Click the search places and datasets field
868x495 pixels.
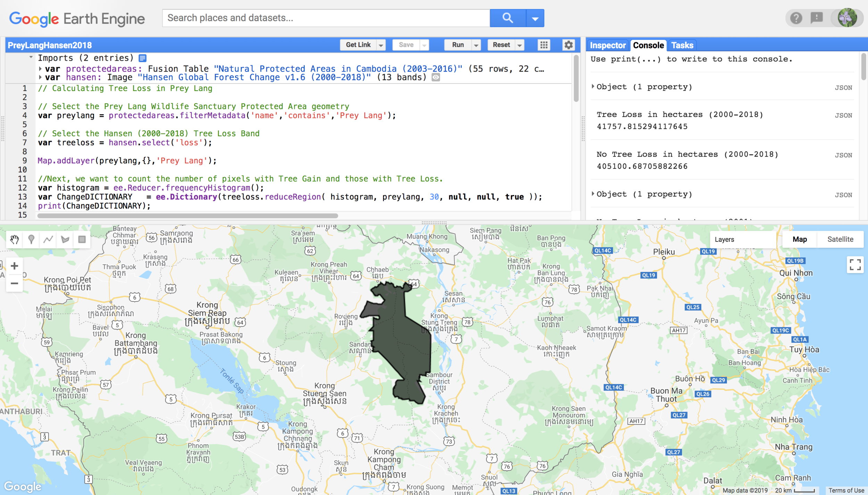326,18
